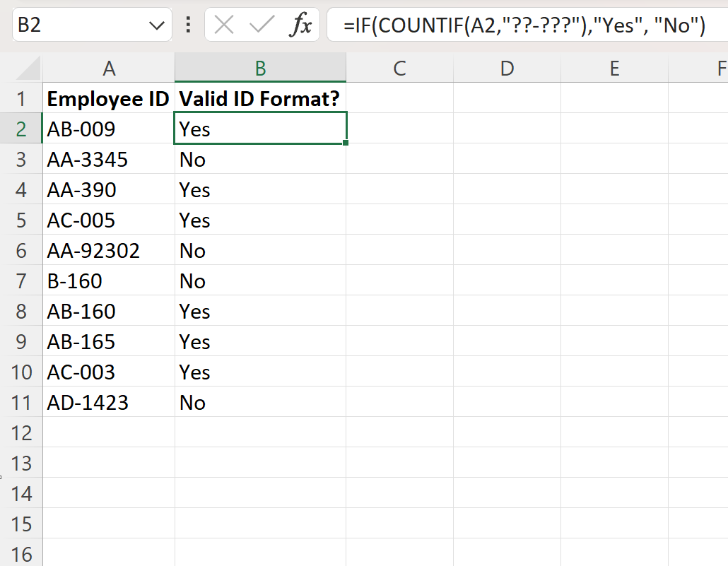Select cell containing AA-390
Screen dimensions: 728x566
point(109,189)
